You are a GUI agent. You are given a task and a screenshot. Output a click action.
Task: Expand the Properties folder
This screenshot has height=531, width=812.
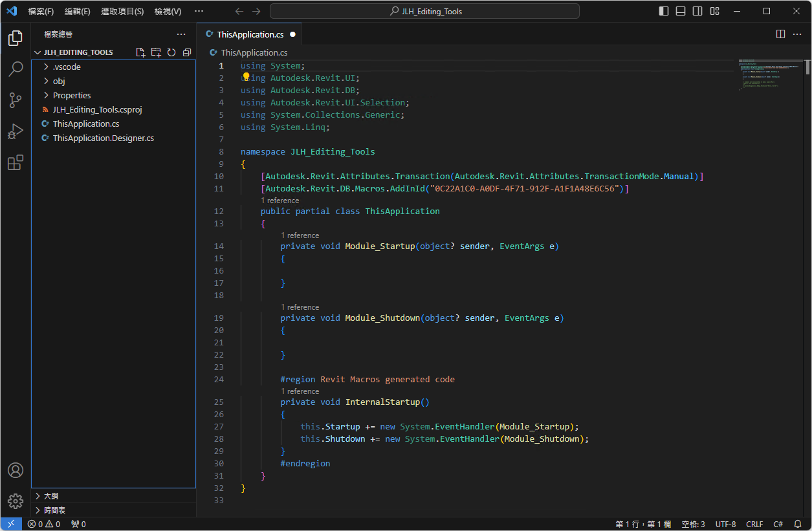72,95
